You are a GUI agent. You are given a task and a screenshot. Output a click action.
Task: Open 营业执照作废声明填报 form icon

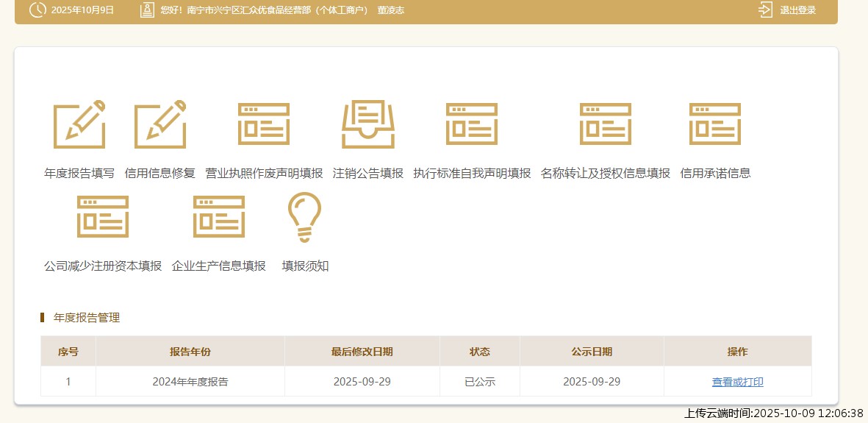tap(264, 124)
